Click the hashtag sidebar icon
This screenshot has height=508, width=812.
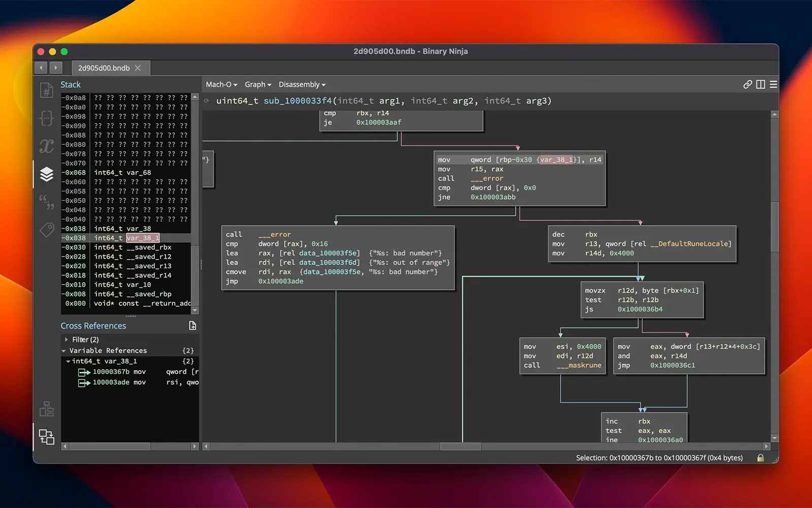(46, 89)
